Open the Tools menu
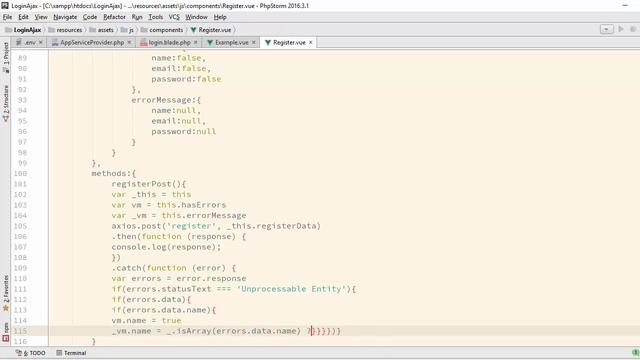Viewport: 640px width, 360px height. click(x=156, y=17)
